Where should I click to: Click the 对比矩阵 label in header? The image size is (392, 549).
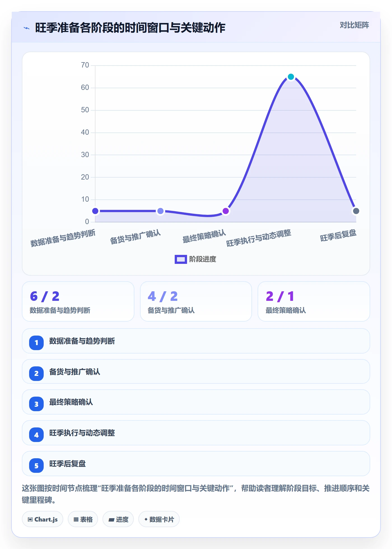354,25
